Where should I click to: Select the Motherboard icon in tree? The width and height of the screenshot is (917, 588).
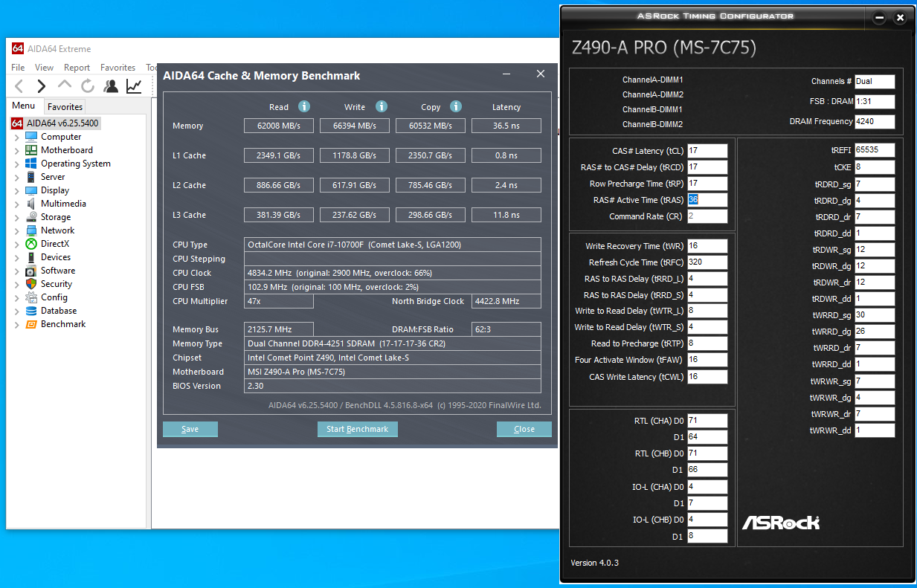(x=31, y=150)
